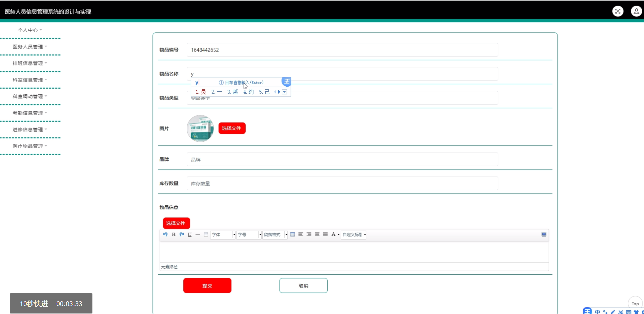Expand the 排班信息管理 sidebar menu
The height and width of the screenshot is (314, 644).
(29, 63)
